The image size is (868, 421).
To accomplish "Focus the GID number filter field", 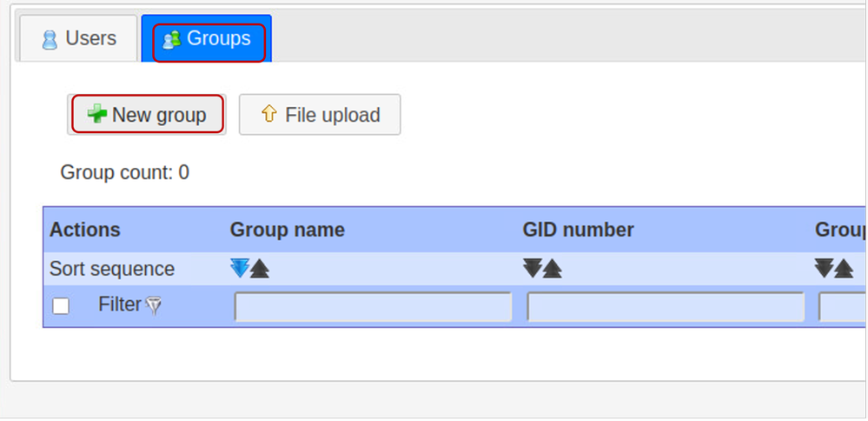I will (x=666, y=307).
